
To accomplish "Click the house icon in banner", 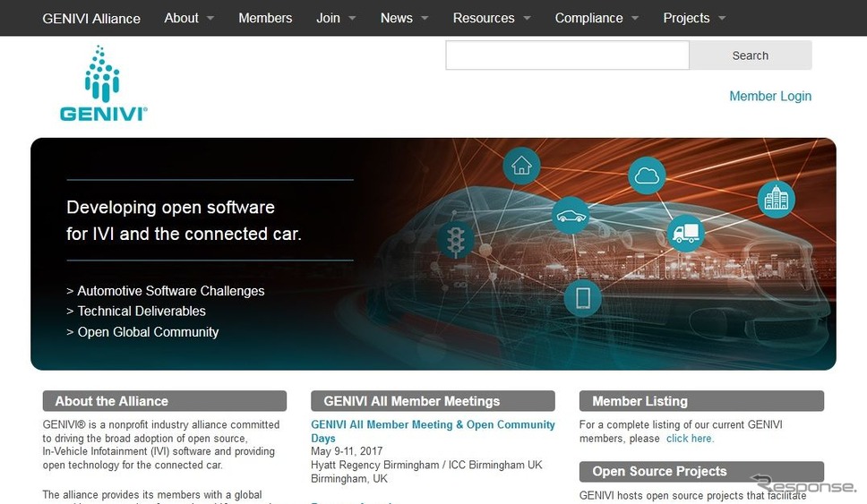I will [521, 167].
